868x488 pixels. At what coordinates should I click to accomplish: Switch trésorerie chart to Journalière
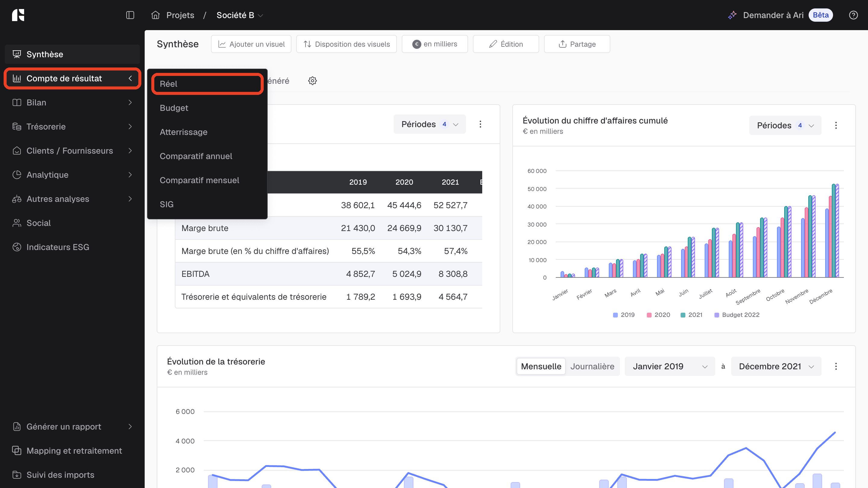click(592, 366)
